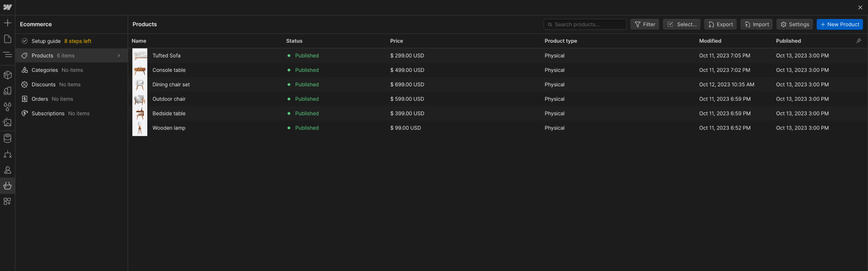Open the Webflow logo menu
This screenshot has height=271, width=868.
pyautogui.click(x=7, y=7)
